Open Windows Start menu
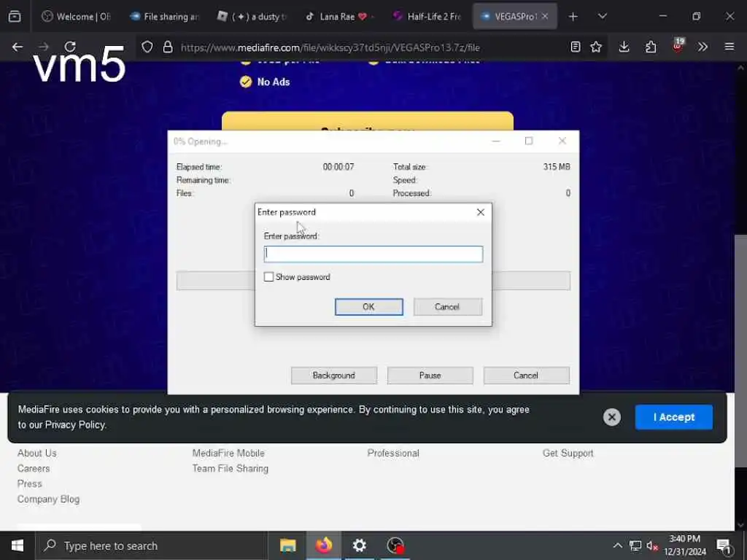Viewport: 747px width, 560px height. pos(18,545)
